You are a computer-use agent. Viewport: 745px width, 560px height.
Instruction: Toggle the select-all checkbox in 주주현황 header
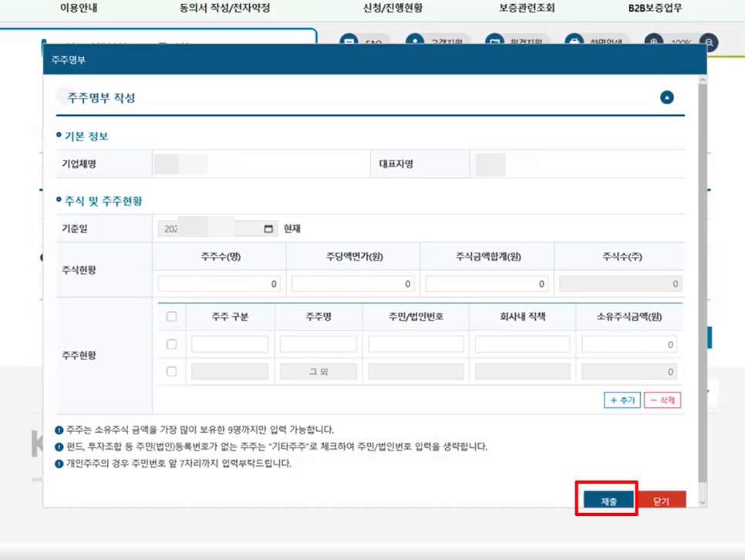[x=171, y=316]
